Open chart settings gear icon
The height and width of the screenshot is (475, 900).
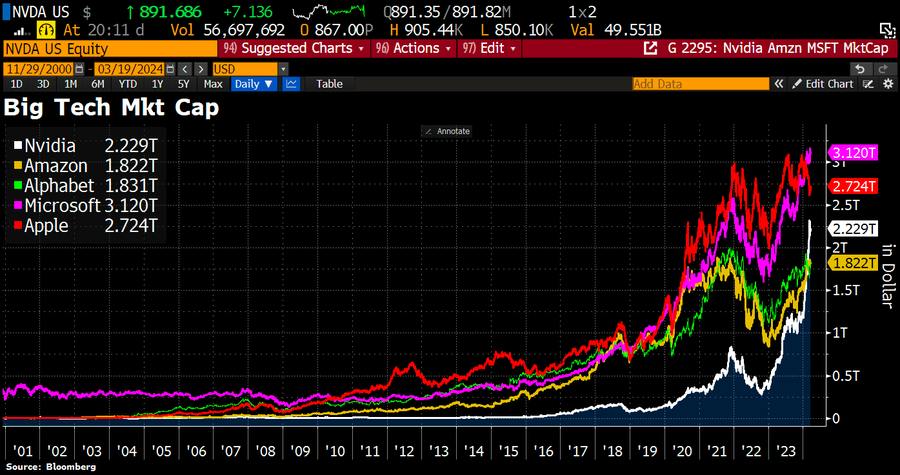(x=887, y=84)
